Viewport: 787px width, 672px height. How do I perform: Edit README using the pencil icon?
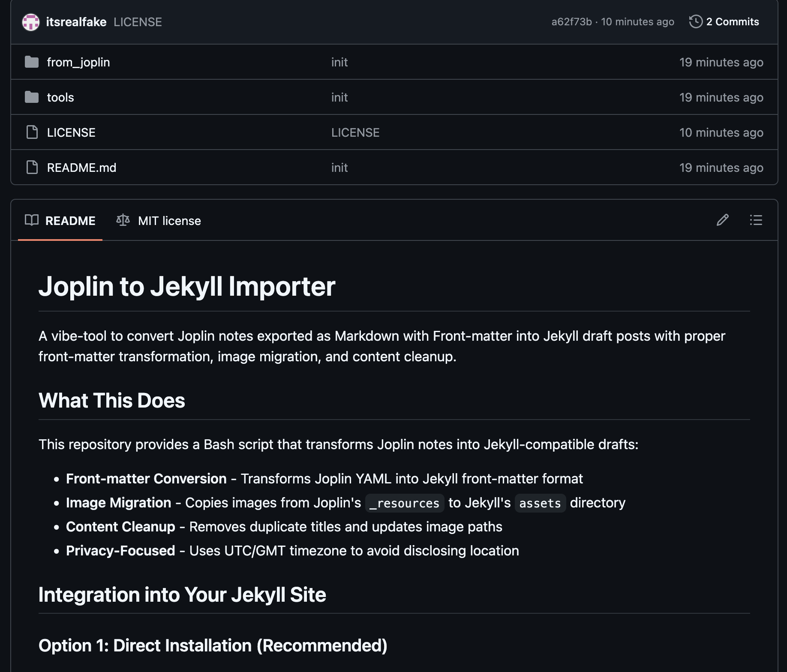click(x=723, y=220)
